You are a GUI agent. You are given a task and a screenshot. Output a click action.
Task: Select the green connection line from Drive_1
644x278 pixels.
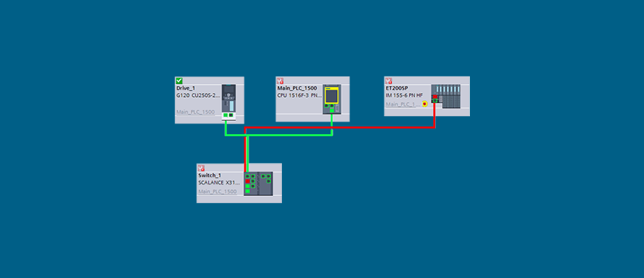[279, 135]
